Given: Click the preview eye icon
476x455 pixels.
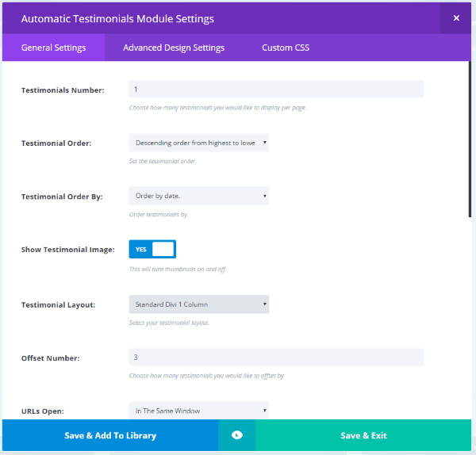Looking at the screenshot, I should [x=237, y=435].
